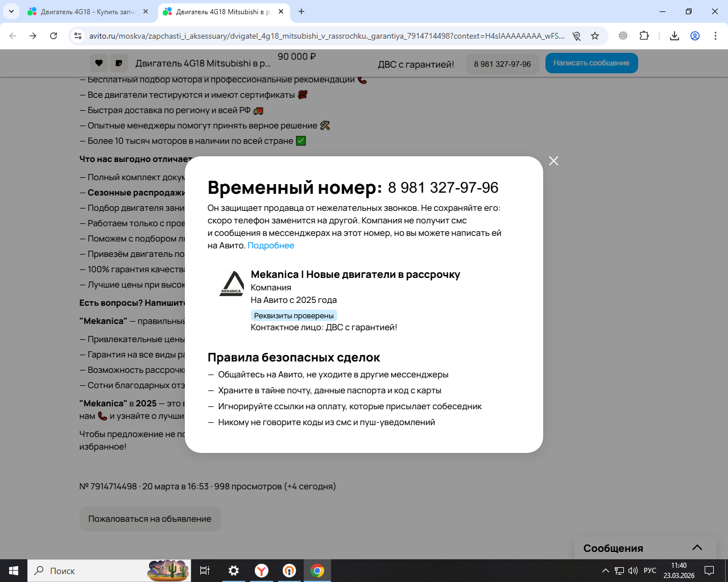728x582 pixels.
Task: Open a new browser tab
Action: (301, 11)
